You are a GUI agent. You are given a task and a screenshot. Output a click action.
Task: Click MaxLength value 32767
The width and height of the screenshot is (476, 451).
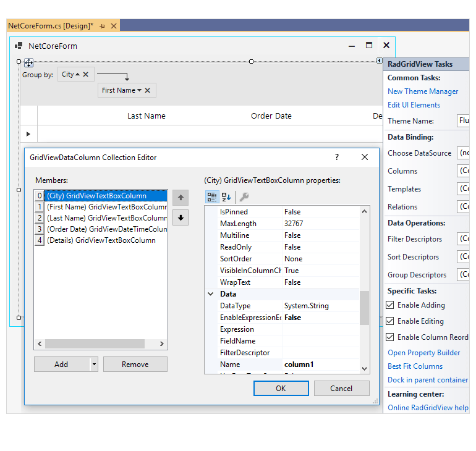321,224
